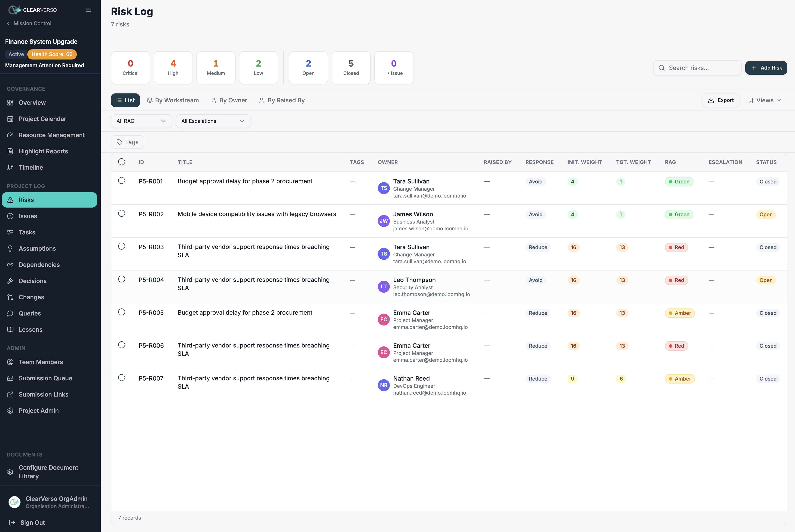Screen dimensions: 795x532
Task: Click the Team Members user icon
Action: 10,362
